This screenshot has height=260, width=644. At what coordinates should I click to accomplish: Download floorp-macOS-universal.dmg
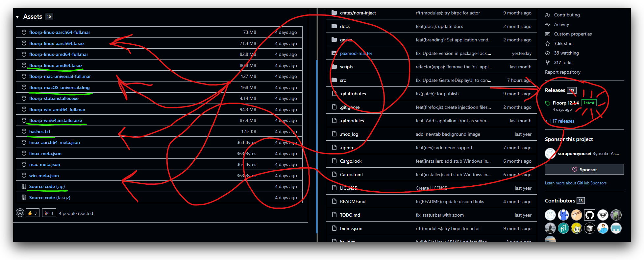[x=60, y=87]
